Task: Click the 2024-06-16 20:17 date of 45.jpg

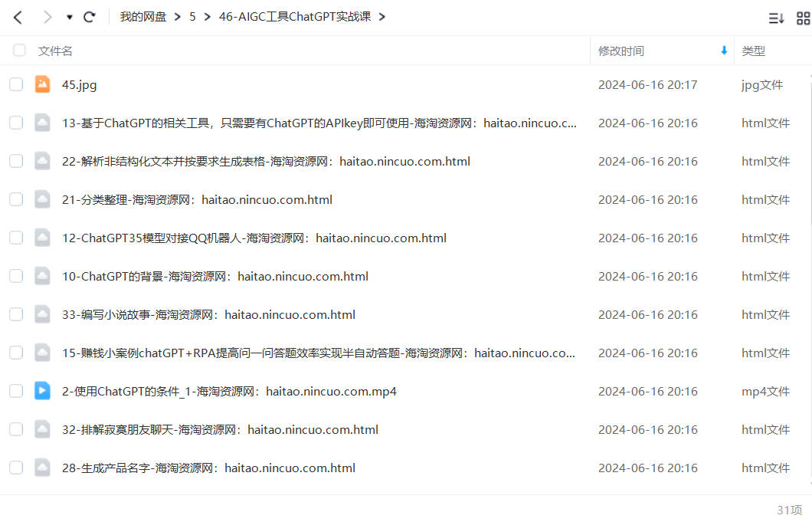Action: click(x=648, y=85)
